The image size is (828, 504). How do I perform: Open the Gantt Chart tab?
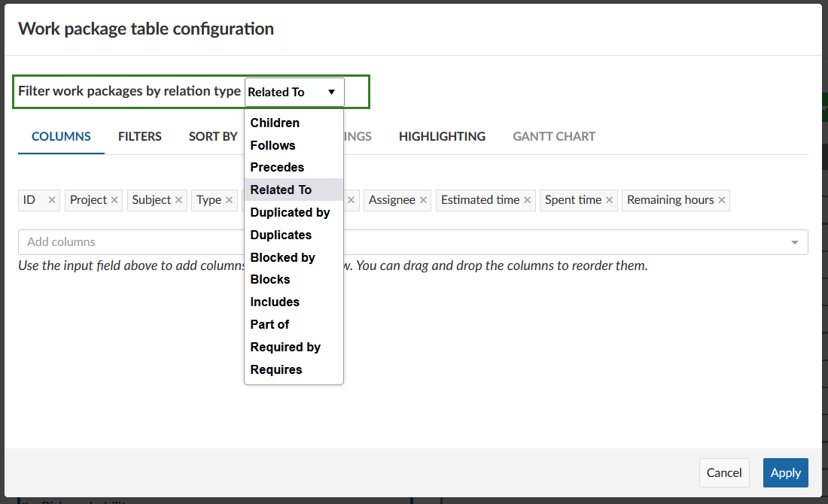[554, 136]
